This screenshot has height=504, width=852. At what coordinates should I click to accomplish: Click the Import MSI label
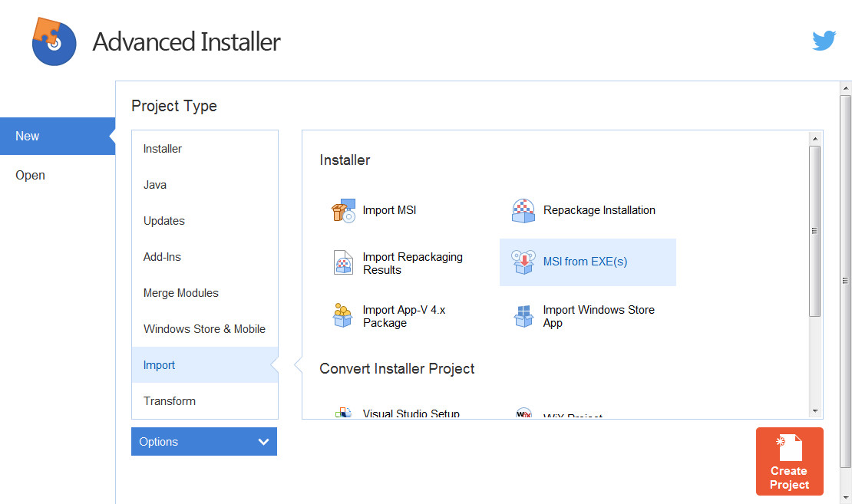(390, 210)
